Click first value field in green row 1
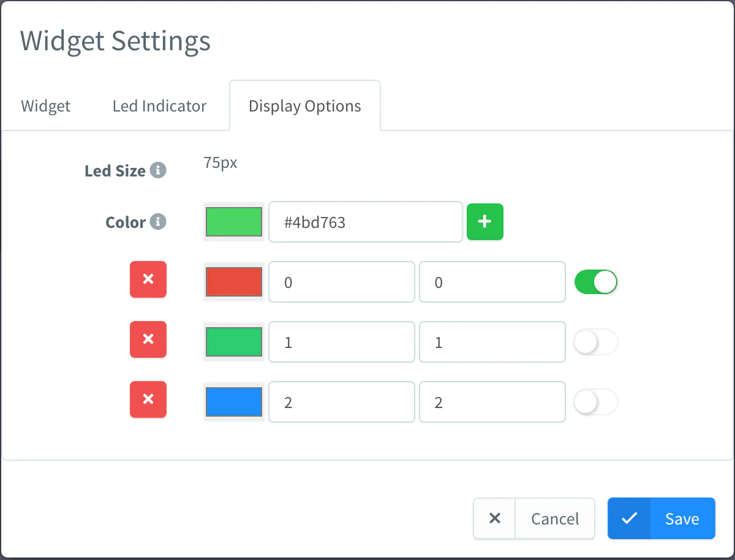735x560 pixels. pyautogui.click(x=342, y=342)
